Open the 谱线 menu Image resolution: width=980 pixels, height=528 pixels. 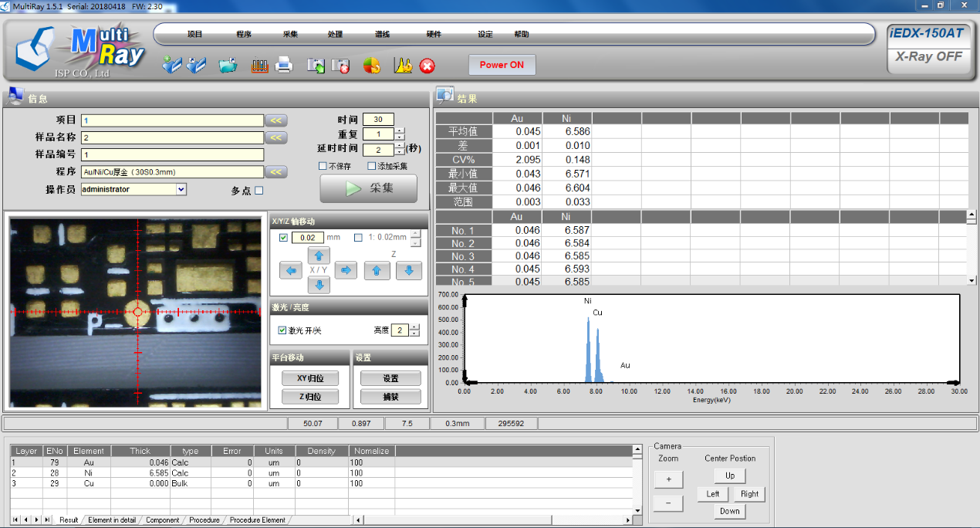coord(382,35)
